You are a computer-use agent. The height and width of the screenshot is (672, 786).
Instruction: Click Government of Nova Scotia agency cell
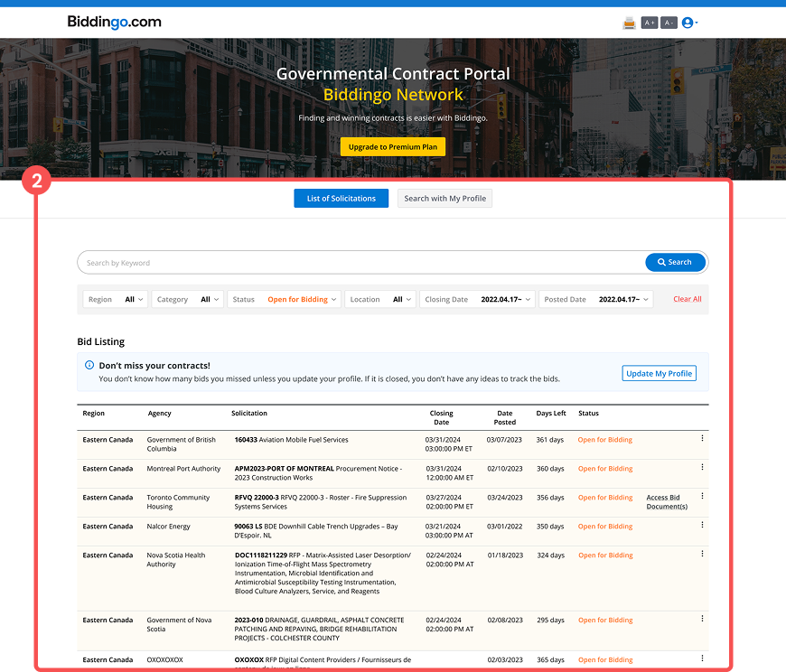pos(179,624)
